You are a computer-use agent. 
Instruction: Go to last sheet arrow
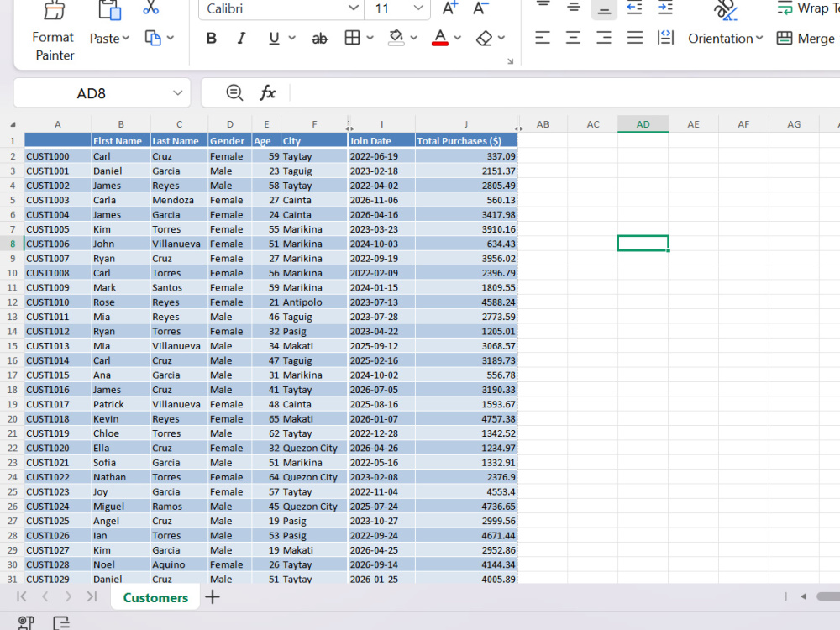pyautogui.click(x=92, y=596)
